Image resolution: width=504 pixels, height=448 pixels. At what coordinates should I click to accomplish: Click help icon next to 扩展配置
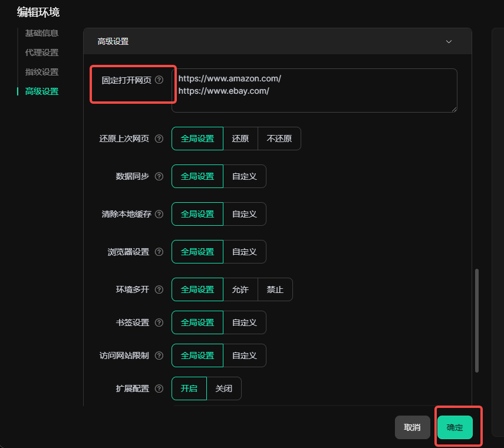pyautogui.click(x=159, y=388)
